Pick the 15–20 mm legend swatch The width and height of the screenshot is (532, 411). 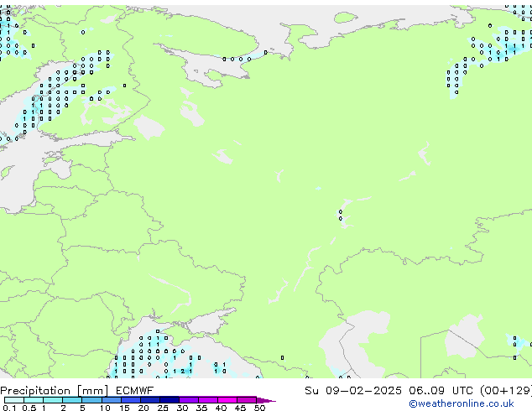click(130, 400)
